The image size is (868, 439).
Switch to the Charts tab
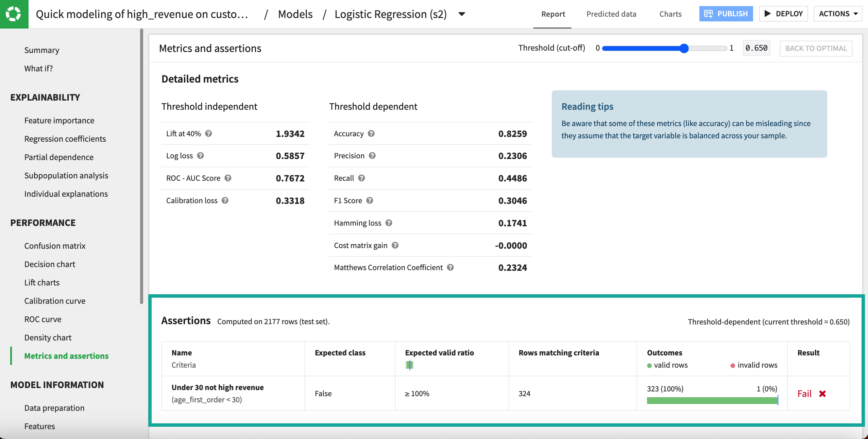[670, 14]
